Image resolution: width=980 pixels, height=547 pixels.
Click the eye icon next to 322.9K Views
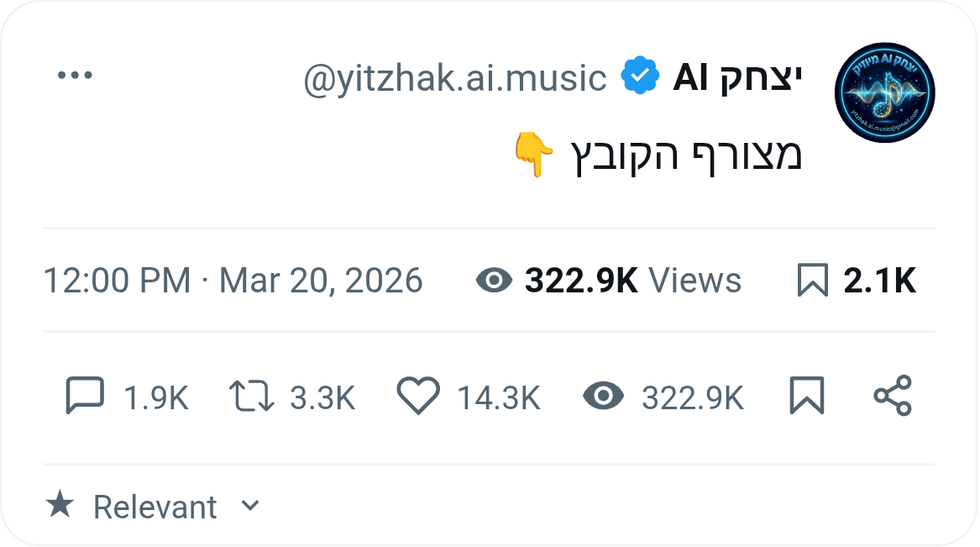click(x=495, y=281)
